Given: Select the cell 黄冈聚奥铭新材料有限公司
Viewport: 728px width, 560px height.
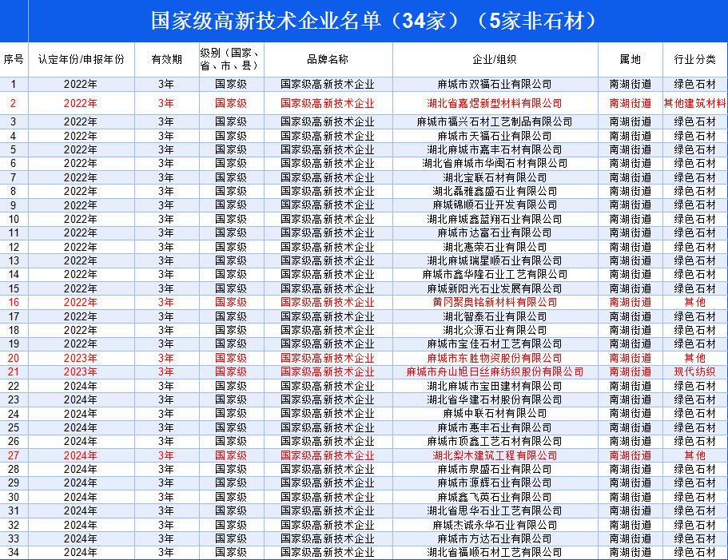Looking at the screenshot, I should (495, 303).
